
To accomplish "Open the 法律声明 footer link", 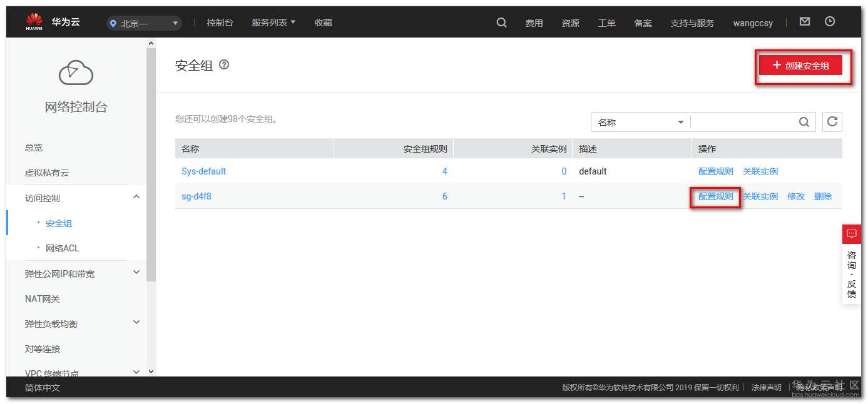I will 767,388.
